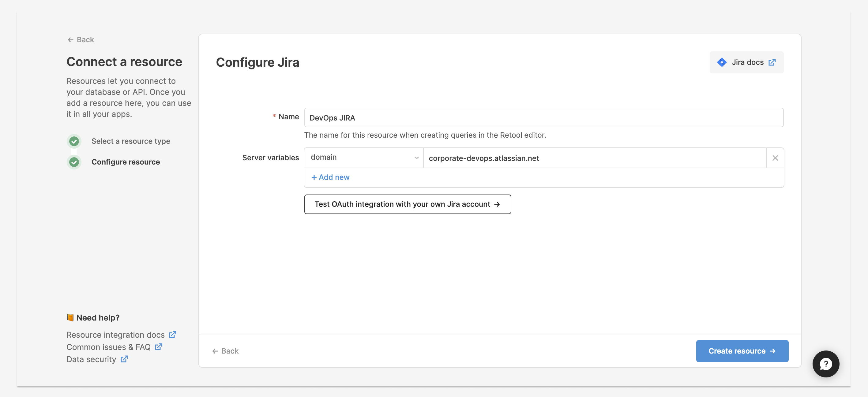Open Data security link

[x=91, y=359]
